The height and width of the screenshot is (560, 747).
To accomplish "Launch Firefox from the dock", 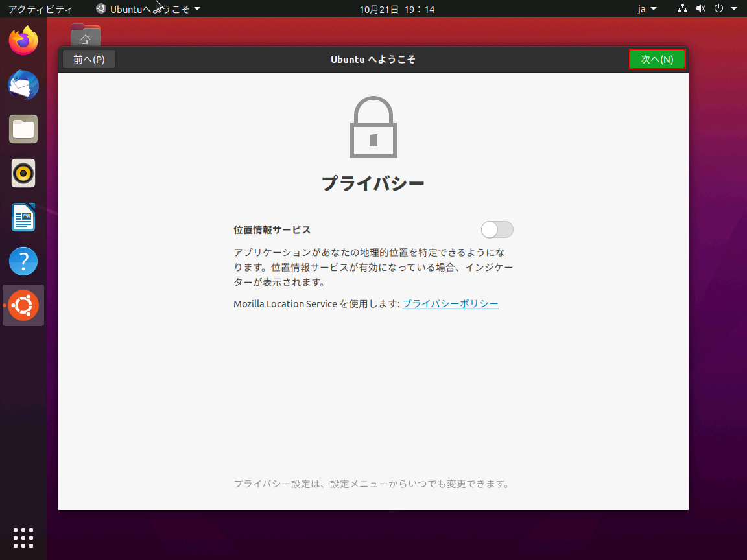I will [x=23, y=41].
